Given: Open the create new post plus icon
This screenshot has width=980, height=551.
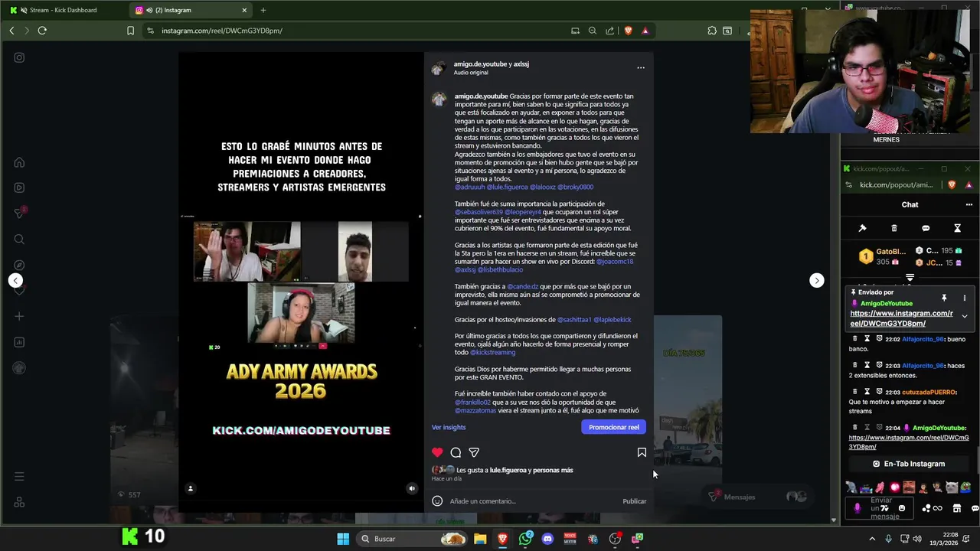Looking at the screenshot, I should pyautogui.click(x=19, y=316).
